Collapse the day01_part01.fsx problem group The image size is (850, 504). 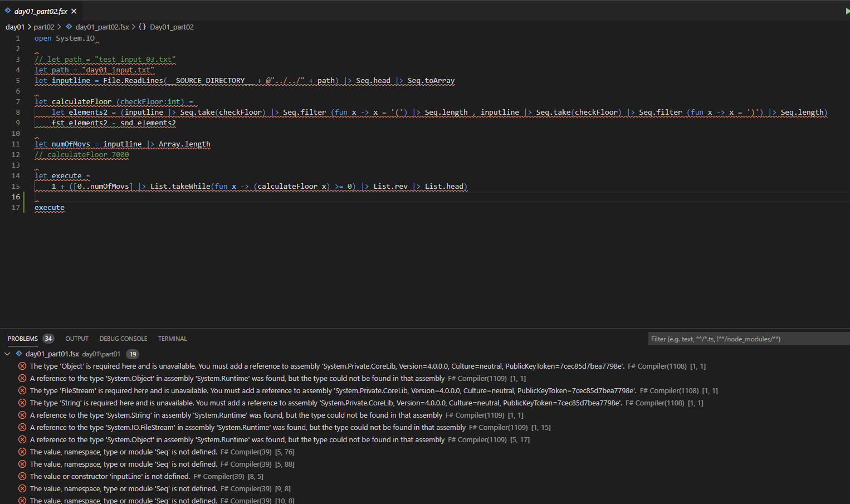point(7,354)
